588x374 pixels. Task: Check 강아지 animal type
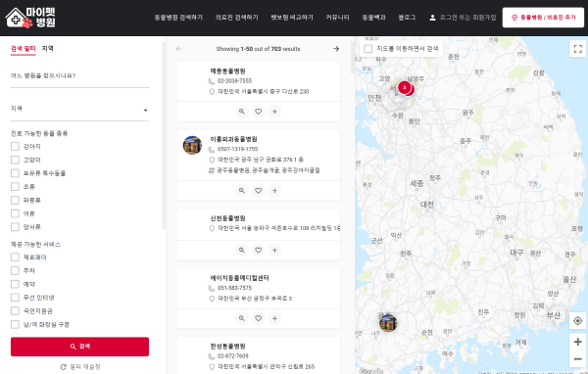[x=15, y=146]
